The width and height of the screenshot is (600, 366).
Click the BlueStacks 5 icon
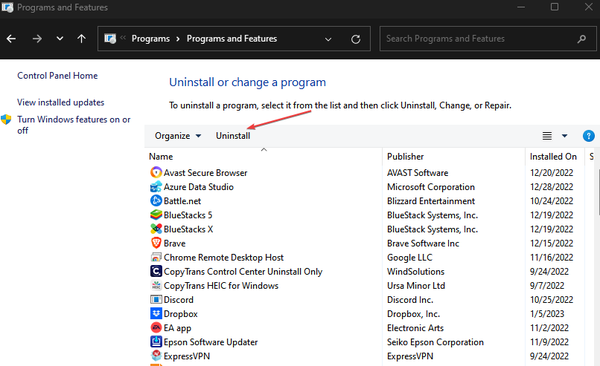156,215
